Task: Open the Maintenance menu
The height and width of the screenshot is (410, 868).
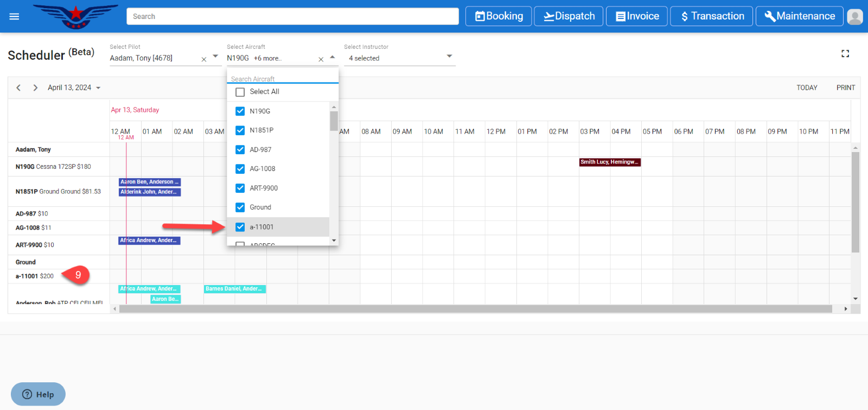Action: tap(799, 16)
